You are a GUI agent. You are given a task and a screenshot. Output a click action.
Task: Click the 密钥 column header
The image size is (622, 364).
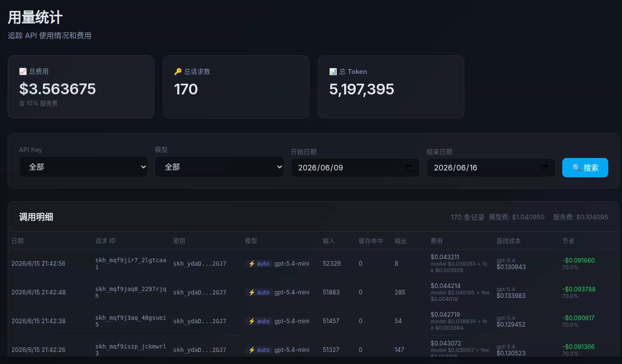pos(179,241)
